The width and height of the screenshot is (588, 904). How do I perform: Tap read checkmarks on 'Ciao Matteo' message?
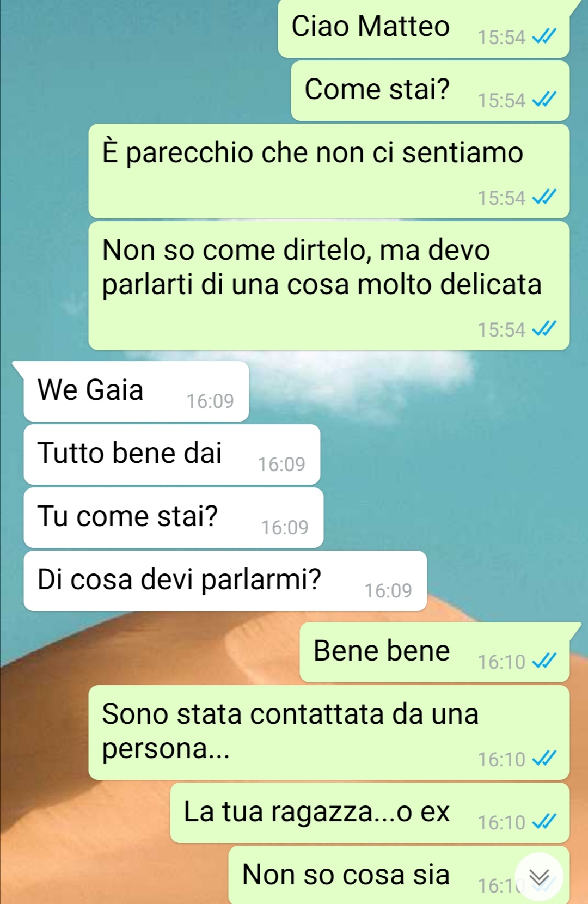[544, 37]
